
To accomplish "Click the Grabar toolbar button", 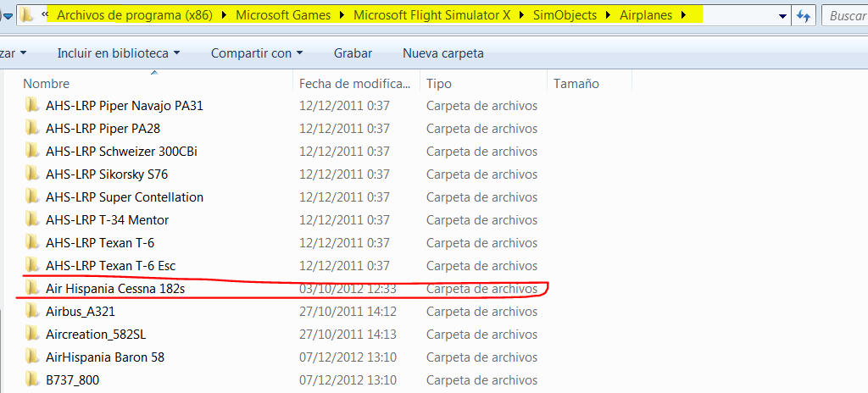I will coord(353,53).
